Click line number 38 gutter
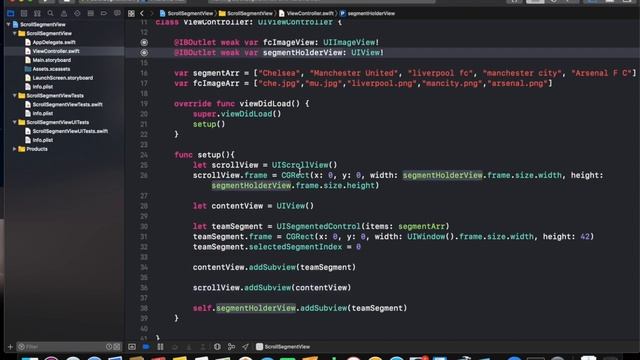The width and height of the screenshot is (640, 360). [144, 308]
